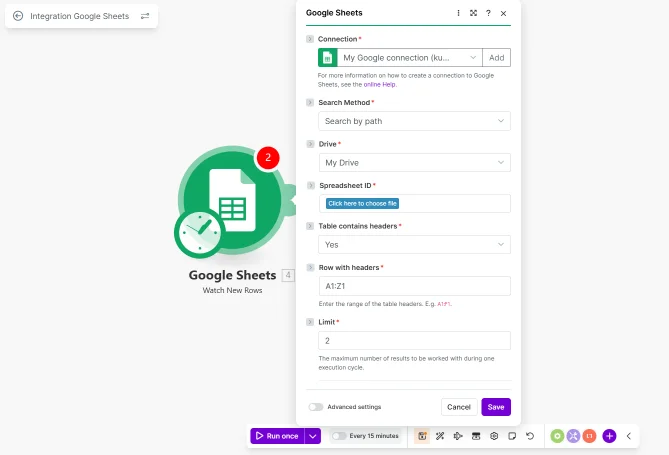Toggle the Advanced settings switch
The height and width of the screenshot is (455, 669).
[316, 407]
